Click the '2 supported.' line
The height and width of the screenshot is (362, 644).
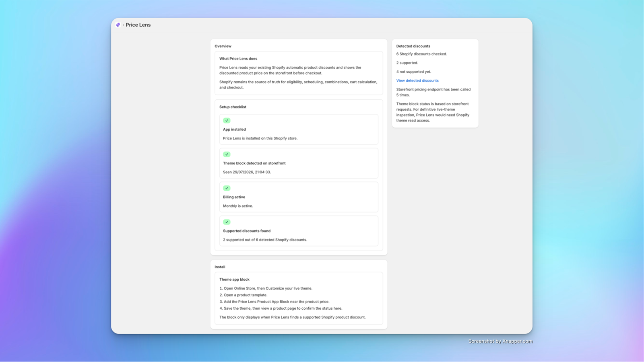pos(407,63)
